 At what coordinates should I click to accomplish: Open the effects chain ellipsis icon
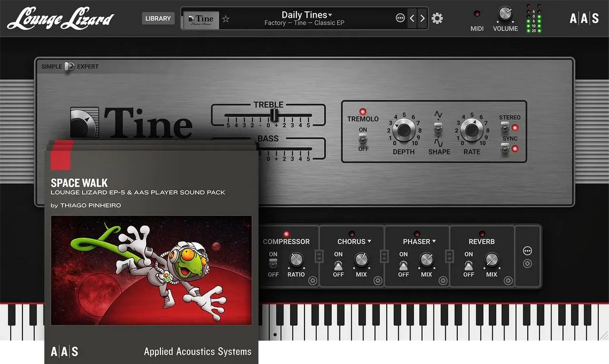coord(527,251)
